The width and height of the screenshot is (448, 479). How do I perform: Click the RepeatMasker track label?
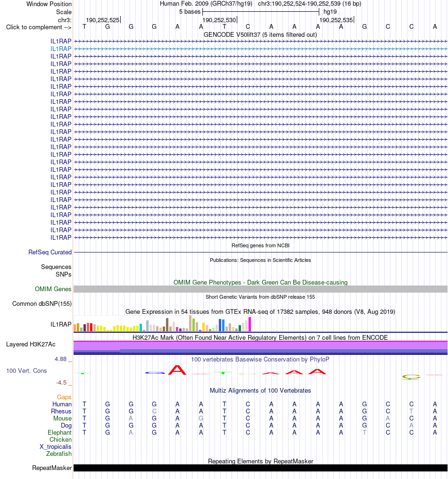52,468
